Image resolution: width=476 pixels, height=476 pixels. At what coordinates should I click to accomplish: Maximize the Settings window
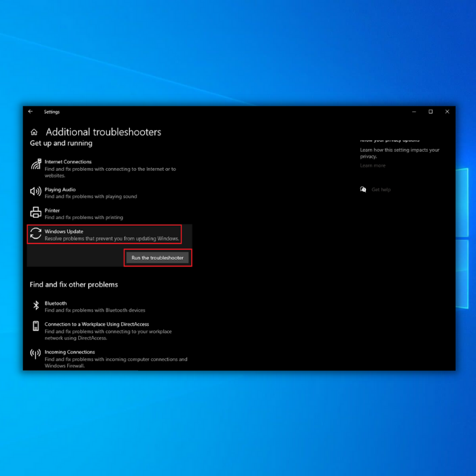[430, 112]
